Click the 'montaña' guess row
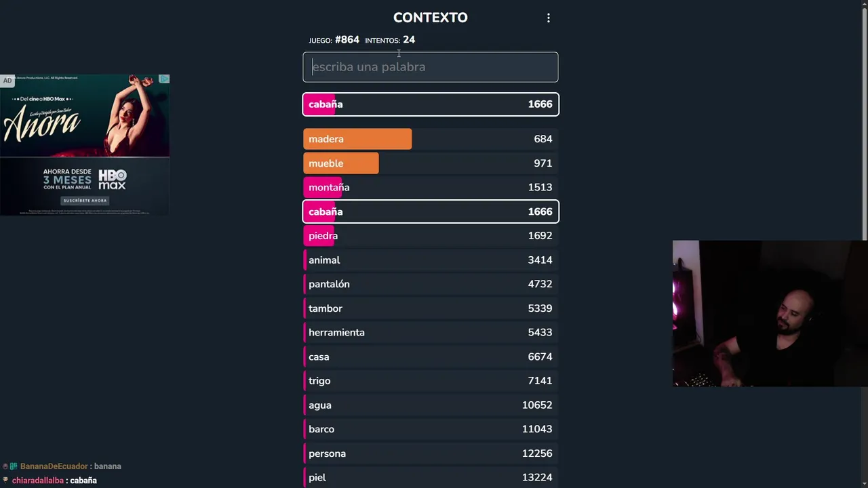This screenshot has width=868, height=488. (x=431, y=187)
